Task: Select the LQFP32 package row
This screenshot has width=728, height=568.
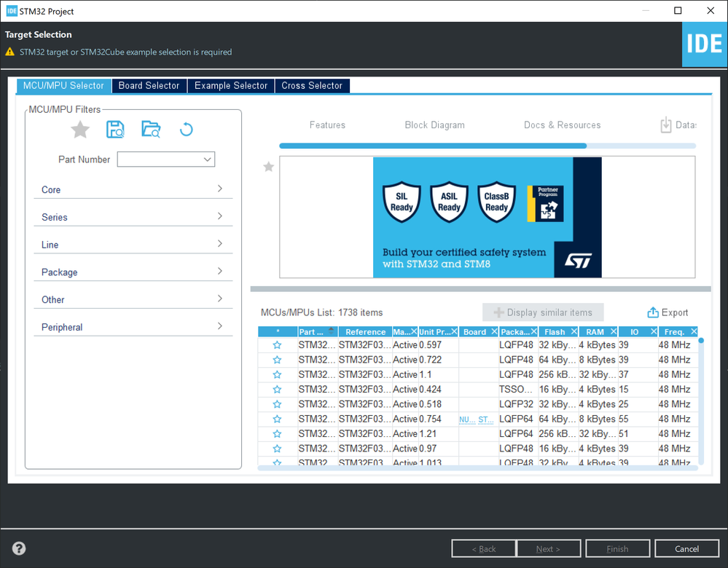Action: pyautogui.click(x=478, y=404)
